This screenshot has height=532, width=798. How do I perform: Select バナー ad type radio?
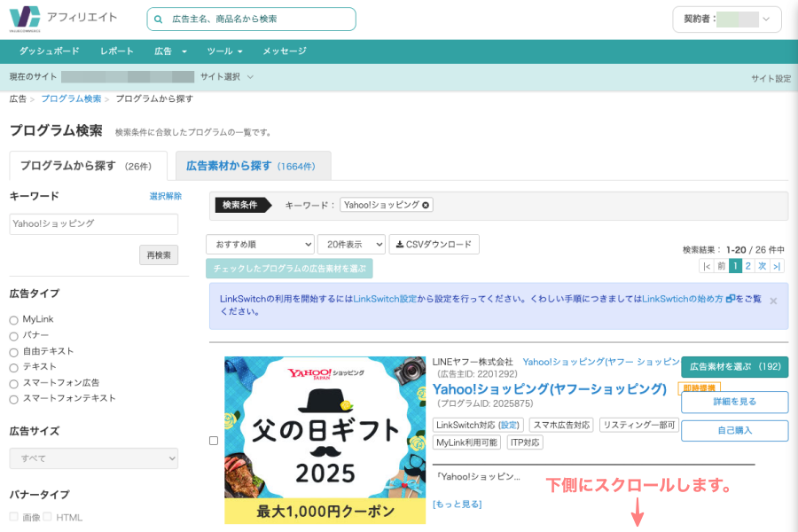[x=13, y=336]
